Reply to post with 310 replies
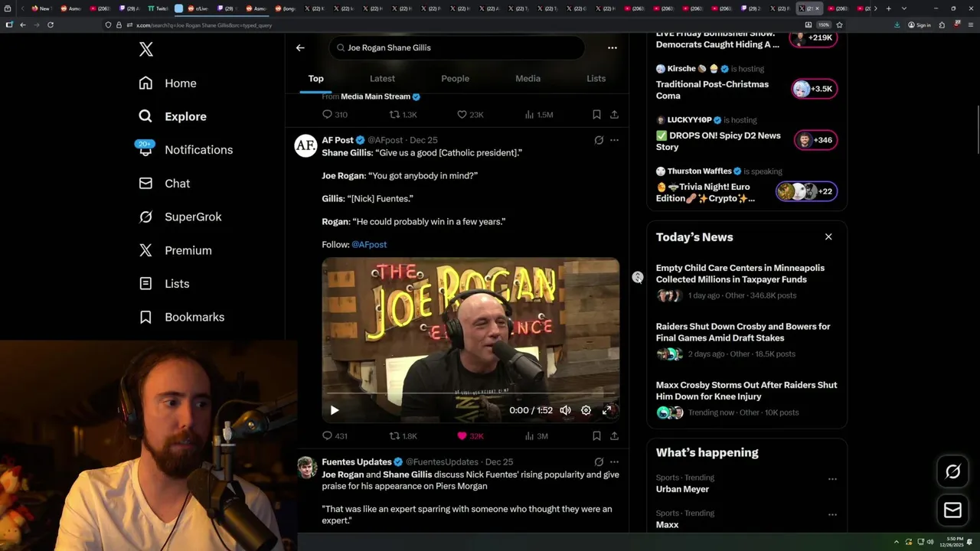Image resolution: width=980 pixels, height=551 pixels. (335, 115)
